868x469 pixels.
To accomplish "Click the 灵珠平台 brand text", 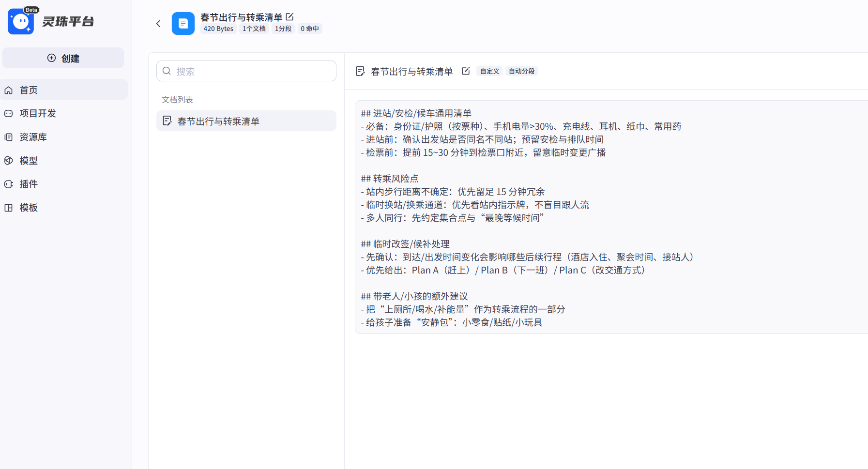I will [x=68, y=21].
